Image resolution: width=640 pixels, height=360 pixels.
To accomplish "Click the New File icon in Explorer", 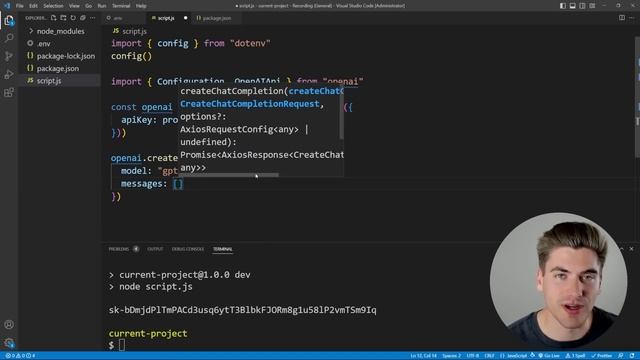I will 53,18.
